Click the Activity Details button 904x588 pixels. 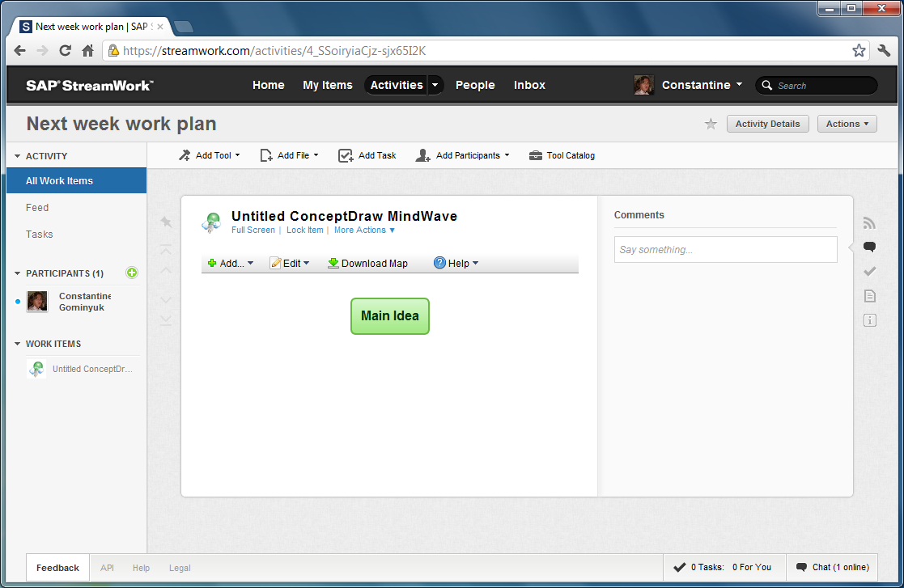pyautogui.click(x=767, y=124)
